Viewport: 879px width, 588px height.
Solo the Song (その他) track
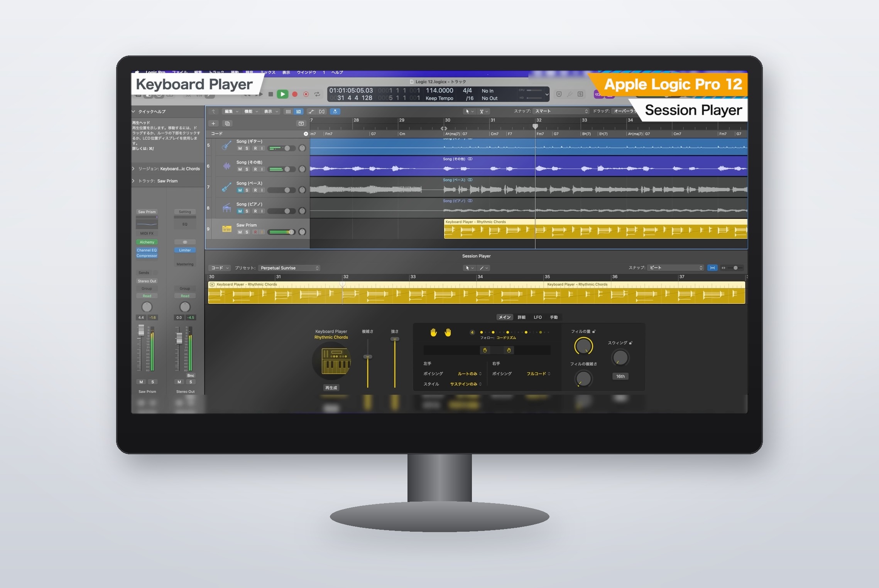click(247, 169)
